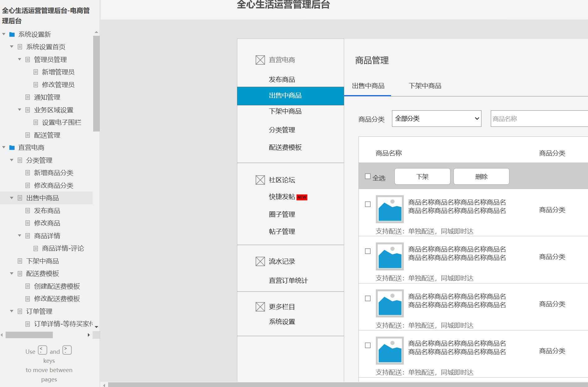This screenshot has height=387, width=588.
Task: Select the 出售中商品 tab
Action: [368, 86]
